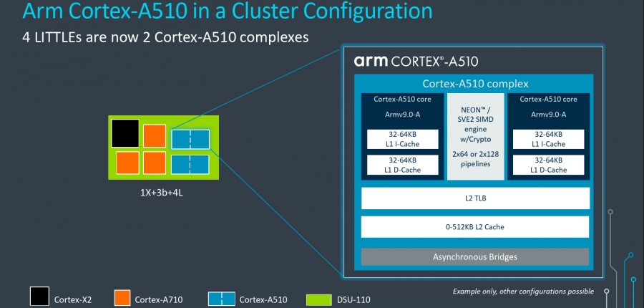This screenshot has width=644, height=308.
Task: Click the orange Cortex-A710 legend swatch
Action: 122,298
